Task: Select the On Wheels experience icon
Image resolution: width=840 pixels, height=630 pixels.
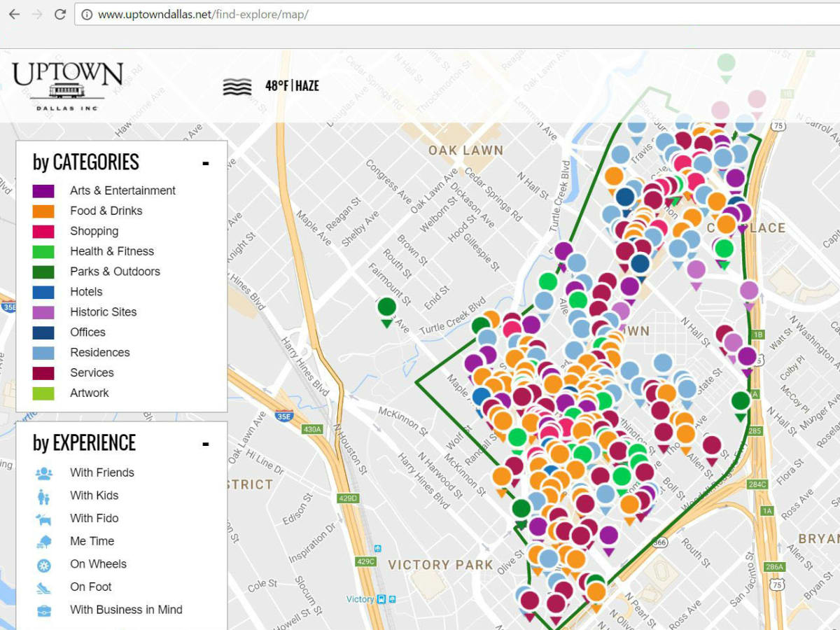Action: click(x=45, y=563)
